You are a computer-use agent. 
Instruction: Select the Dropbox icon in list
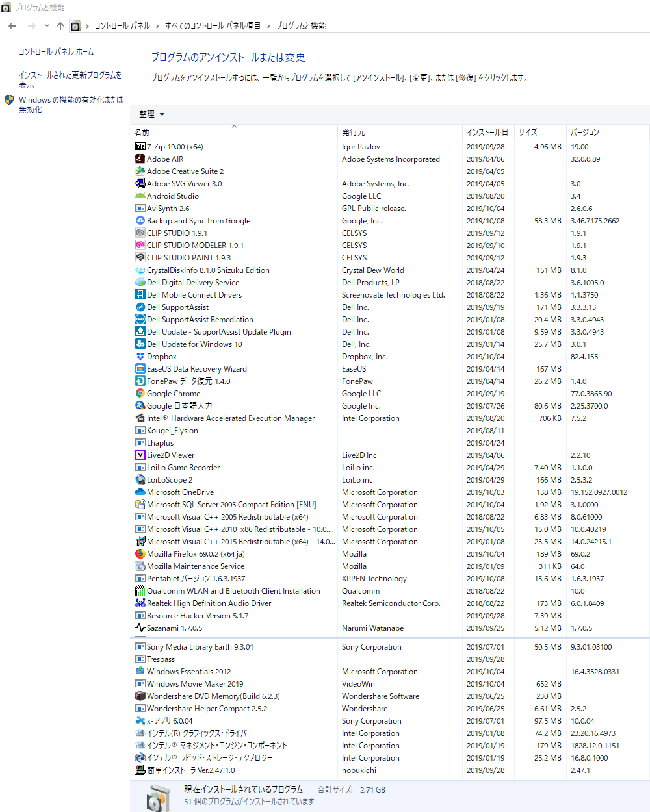coord(140,357)
